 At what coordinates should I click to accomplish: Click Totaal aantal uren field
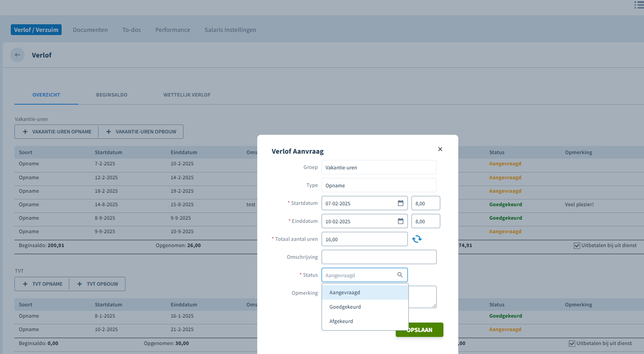tap(365, 239)
